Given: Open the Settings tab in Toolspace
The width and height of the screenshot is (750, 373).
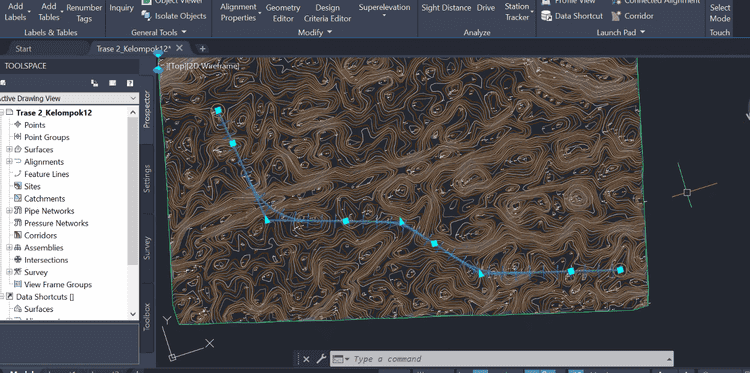Looking at the screenshot, I should tap(147, 179).
